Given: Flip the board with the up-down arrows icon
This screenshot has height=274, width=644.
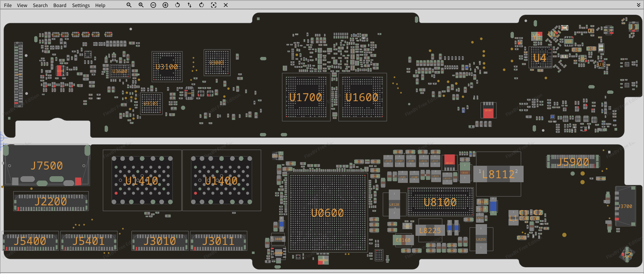Looking at the screenshot, I should click(x=190, y=5).
